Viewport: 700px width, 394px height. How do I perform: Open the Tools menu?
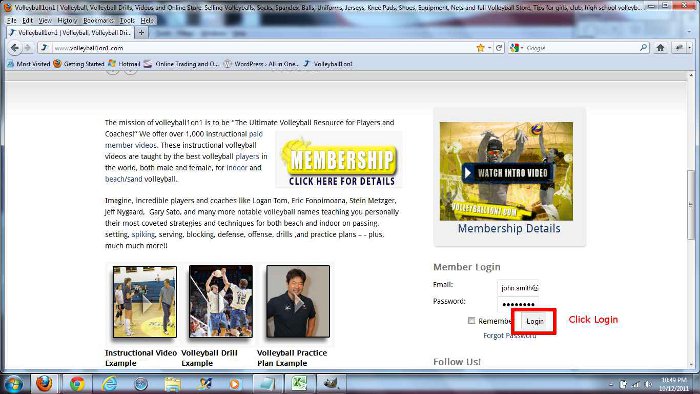coord(127,21)
